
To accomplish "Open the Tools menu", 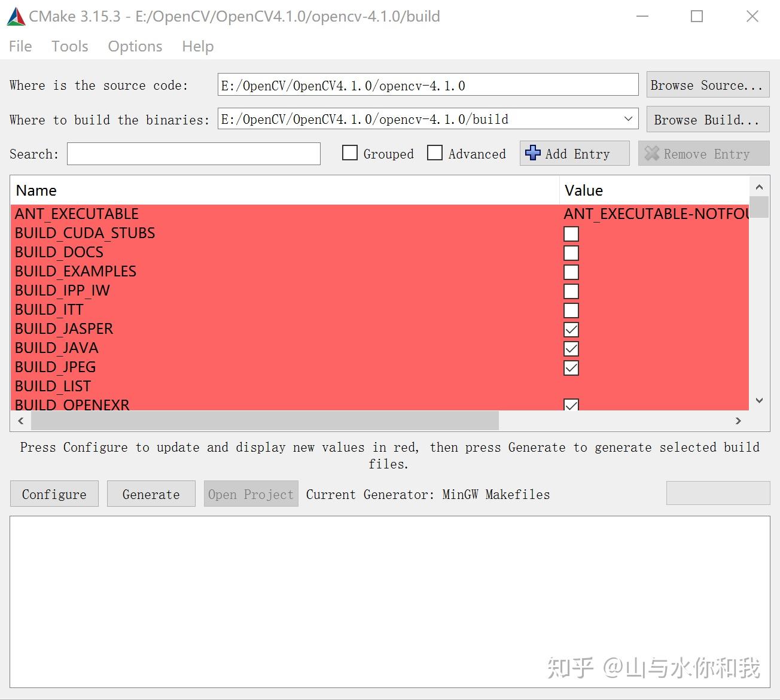I will pyautogui.click(x=69, y=46).
